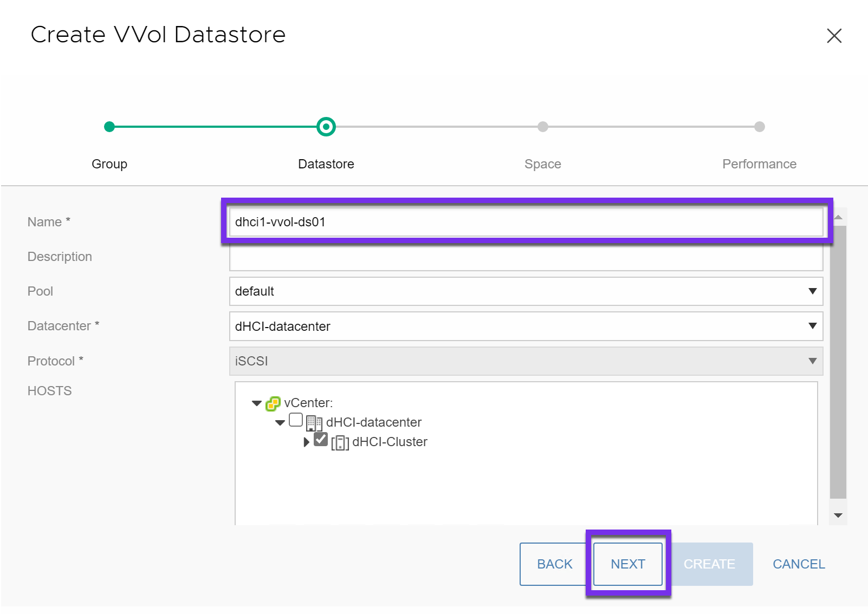Viewport: 868px width, 614px height.
Task: Click the Group step circle in wizard
Action: tap(109, 127)
